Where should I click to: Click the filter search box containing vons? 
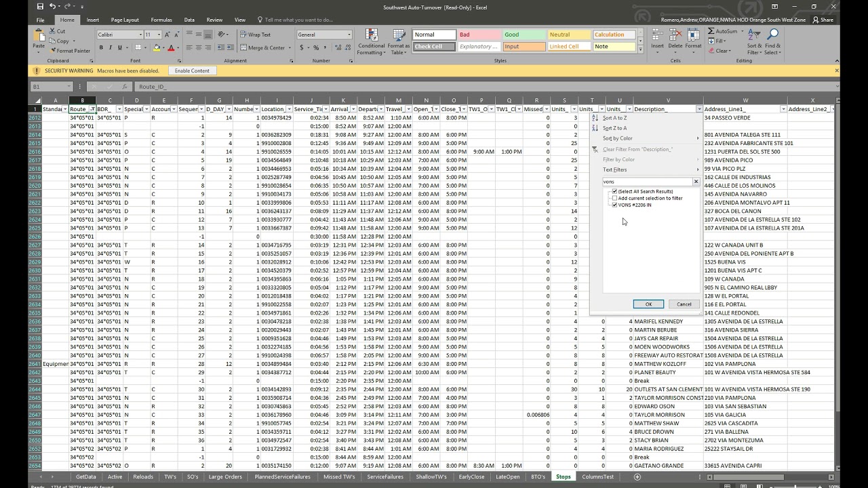click(647, 182)
